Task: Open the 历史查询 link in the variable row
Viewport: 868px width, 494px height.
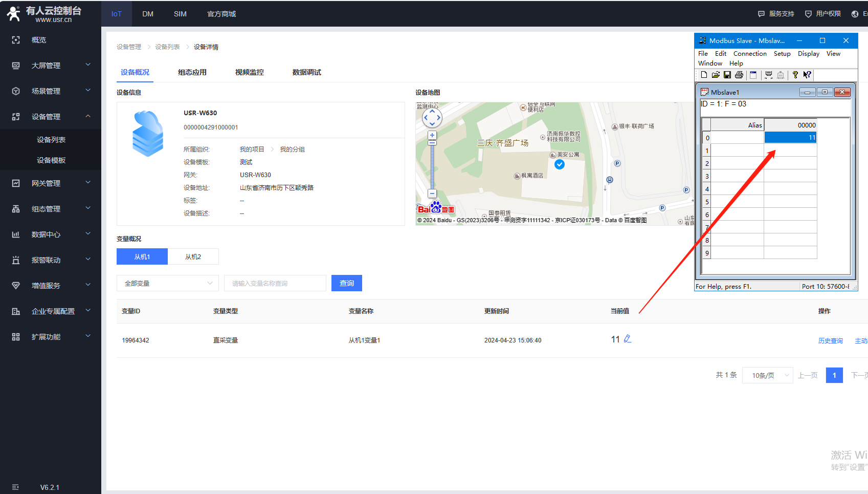Action: pyautogui.click(x=830, y=341)
